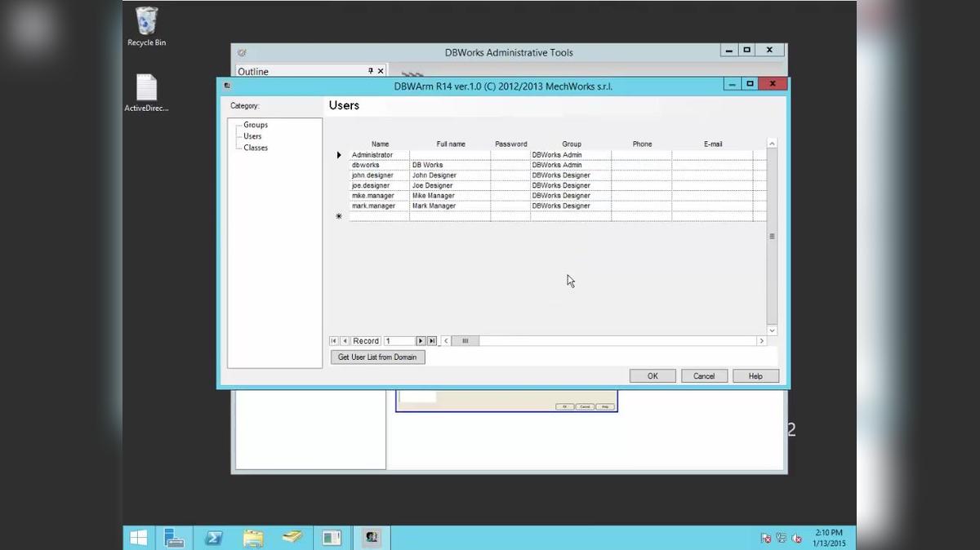Screen dimensions: 980x550
Task: Switch to the DBWArm taskbar item
Action: point(372,538)
